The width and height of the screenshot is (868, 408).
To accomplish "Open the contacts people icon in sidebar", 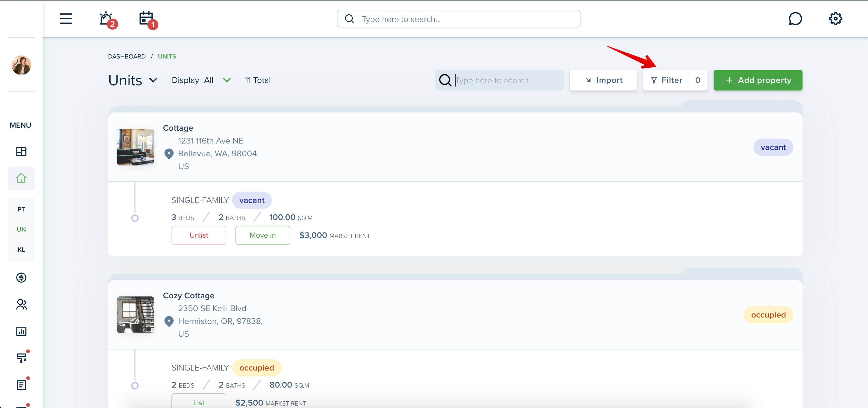I will click(21, 304).
